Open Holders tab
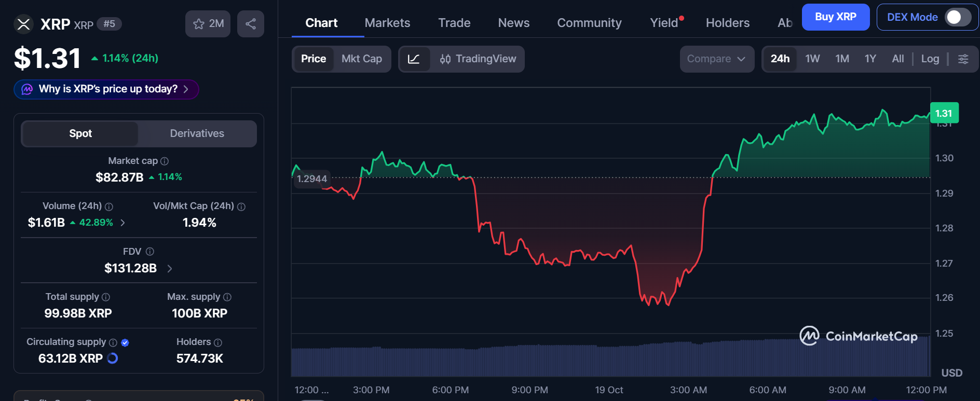Image resolution: width=980 pixels, height=401 pixels. pyautogui.click(x=728, y=23)
